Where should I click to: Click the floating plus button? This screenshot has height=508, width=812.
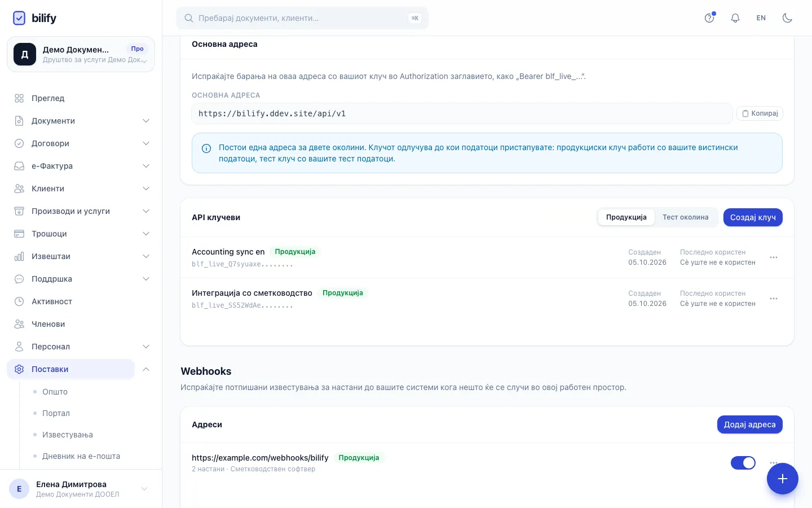[782, 479]
